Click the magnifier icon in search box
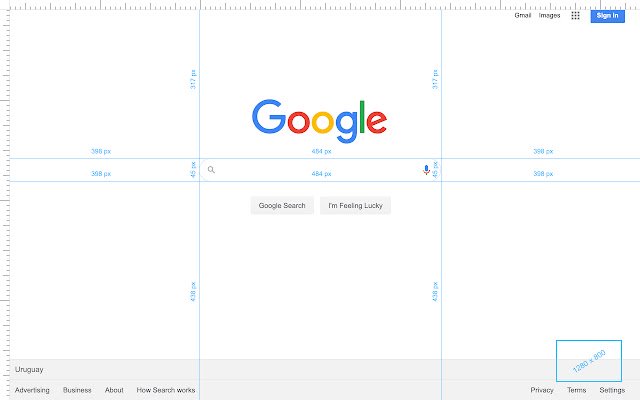Screen dimensions: 640x400 [x=211, y=170]
